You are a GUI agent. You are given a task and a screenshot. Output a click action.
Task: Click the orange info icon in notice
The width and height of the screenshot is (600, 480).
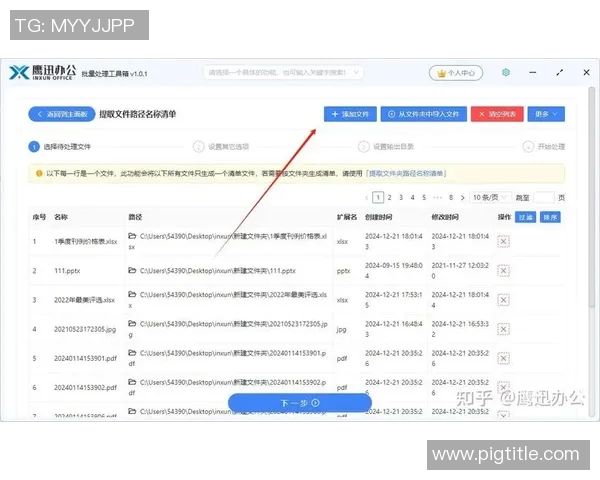(39, 173)
